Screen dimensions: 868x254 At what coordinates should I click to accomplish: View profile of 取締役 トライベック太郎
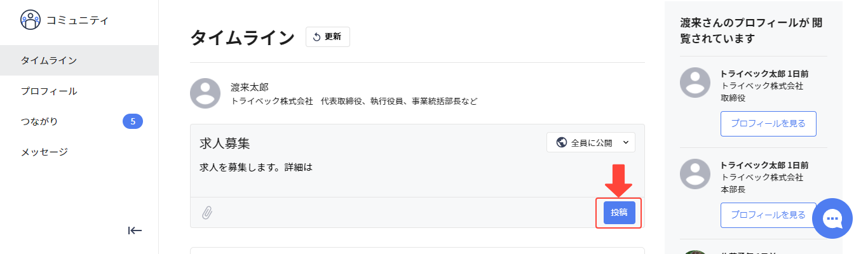[x=768, y=124]
